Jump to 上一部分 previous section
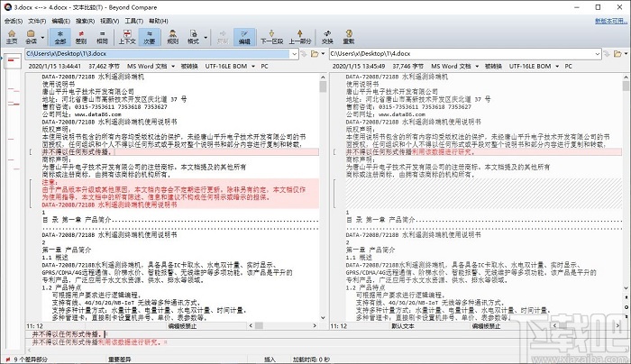This screenshot has width=631, height=364. click(x=300, y=37)
